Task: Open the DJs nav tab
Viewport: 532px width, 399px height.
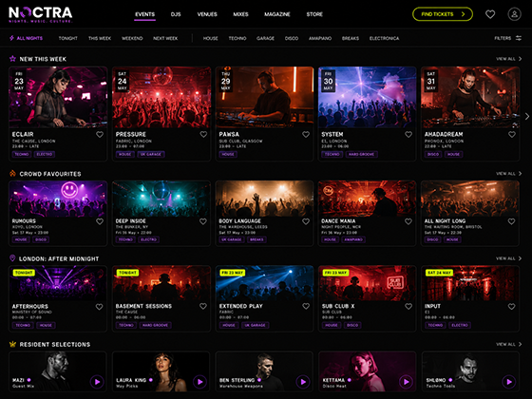Action: point(176,14)
